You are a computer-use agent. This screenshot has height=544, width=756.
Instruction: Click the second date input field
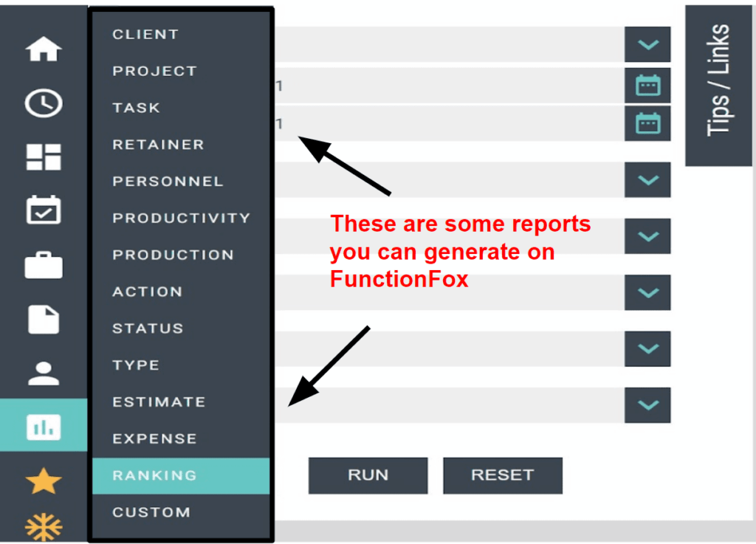tap(450, 124)
